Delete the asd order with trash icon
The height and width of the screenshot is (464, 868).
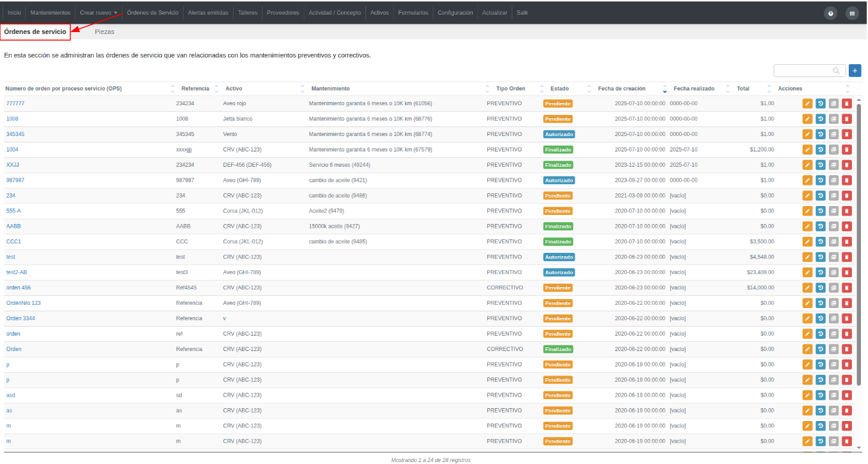pyautogui.click(x=847, y=395)
